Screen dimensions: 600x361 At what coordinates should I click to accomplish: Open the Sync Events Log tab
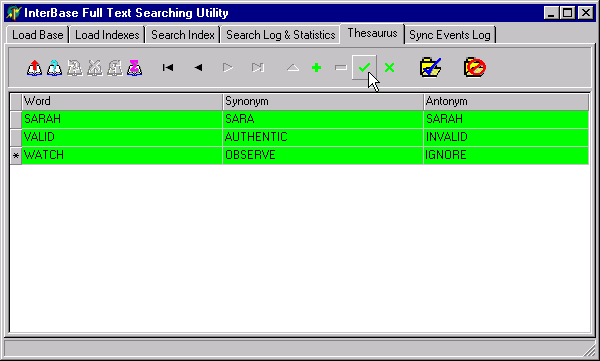[450, 35]
